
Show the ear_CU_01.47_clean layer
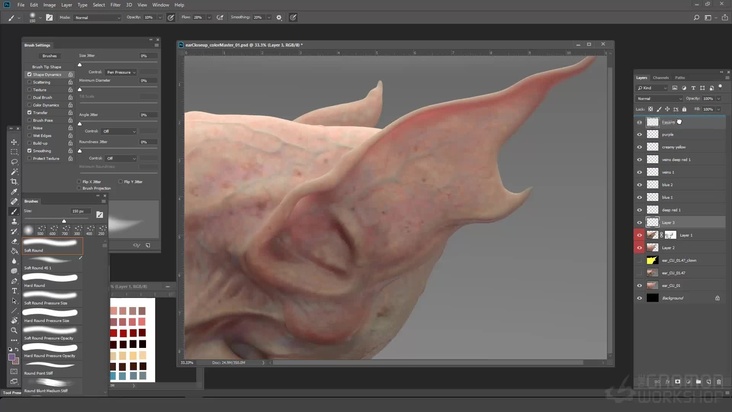(x=640, y=260)
